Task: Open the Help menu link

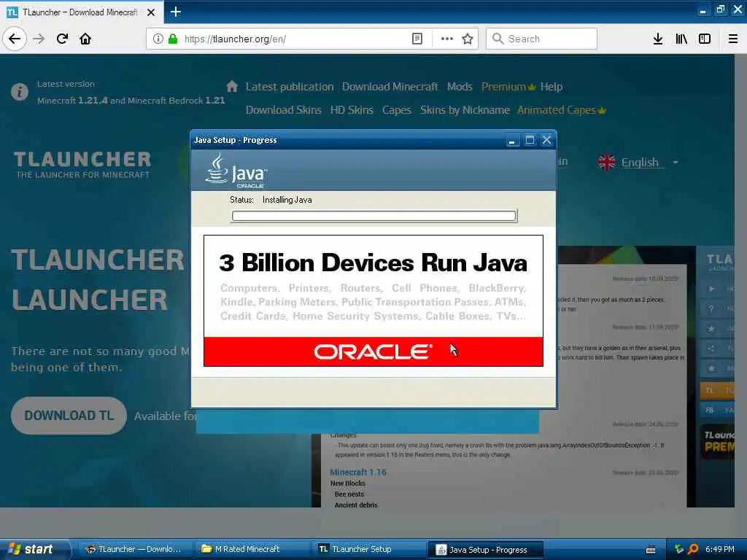Action: pyautogui.click(x=551, y=87)
